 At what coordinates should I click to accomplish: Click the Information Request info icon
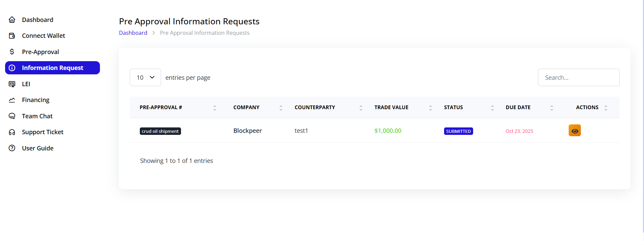12,68
